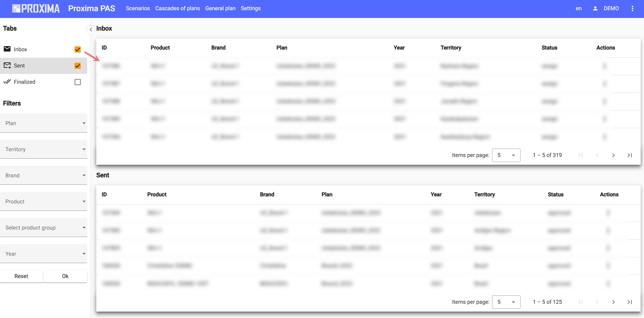The image size is (644, 318).
Task: Switch language via en selector
Action: pos(579,8)
